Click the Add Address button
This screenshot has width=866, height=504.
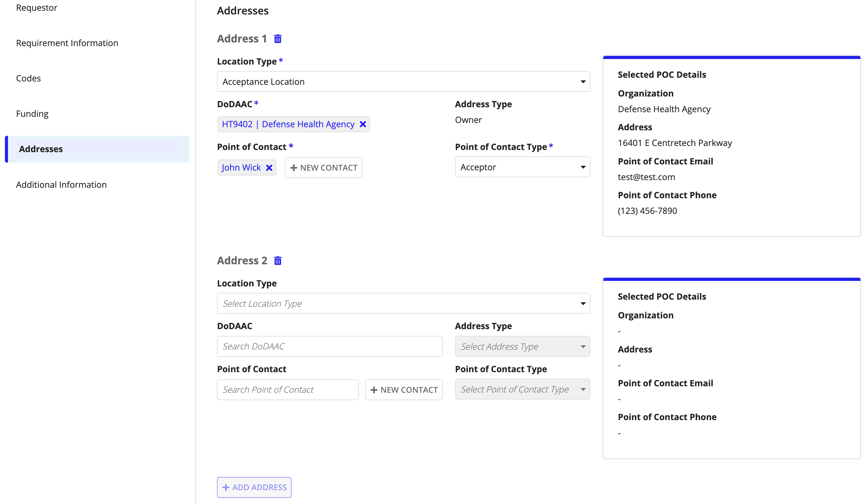254,487
